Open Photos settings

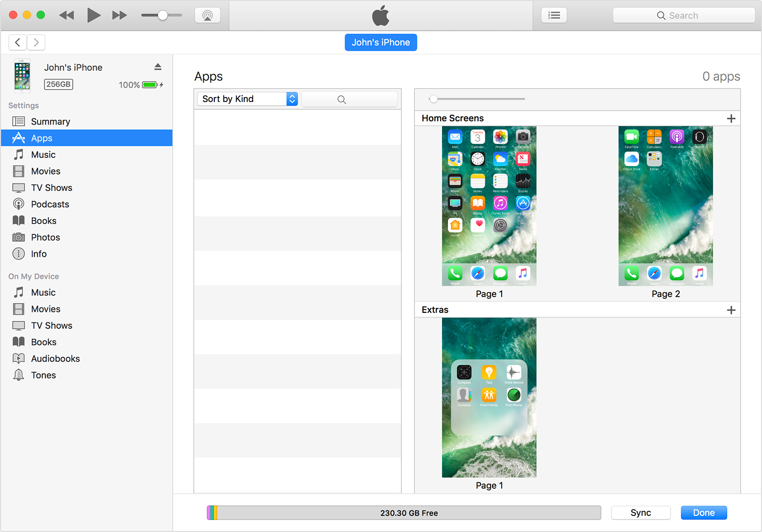[x=86, y=238]
